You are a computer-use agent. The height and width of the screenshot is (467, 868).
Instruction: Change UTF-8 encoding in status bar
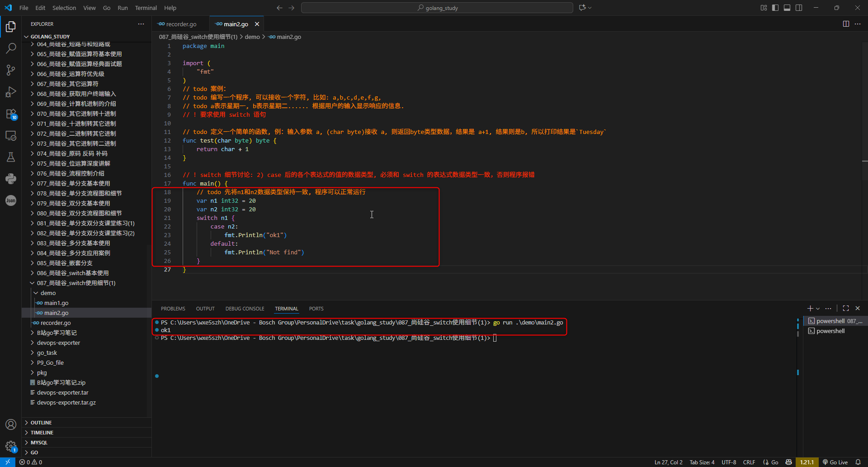point(729,462)
